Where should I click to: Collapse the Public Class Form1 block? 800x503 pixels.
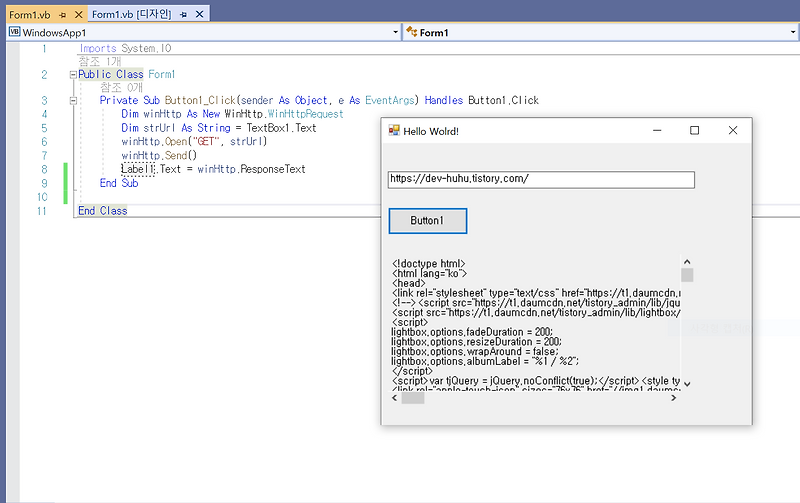click(x=73, y=74)
